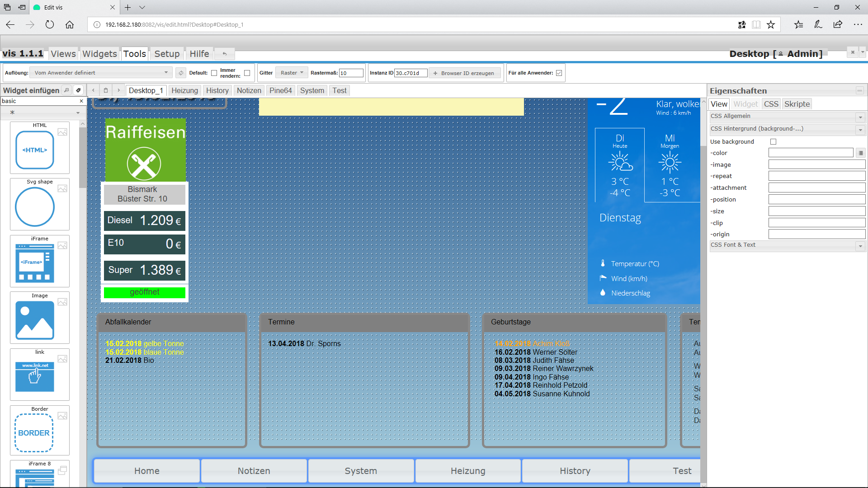Toggle the Für alle Anwender checkbox

pyautogui.click(x=559, y=73)
